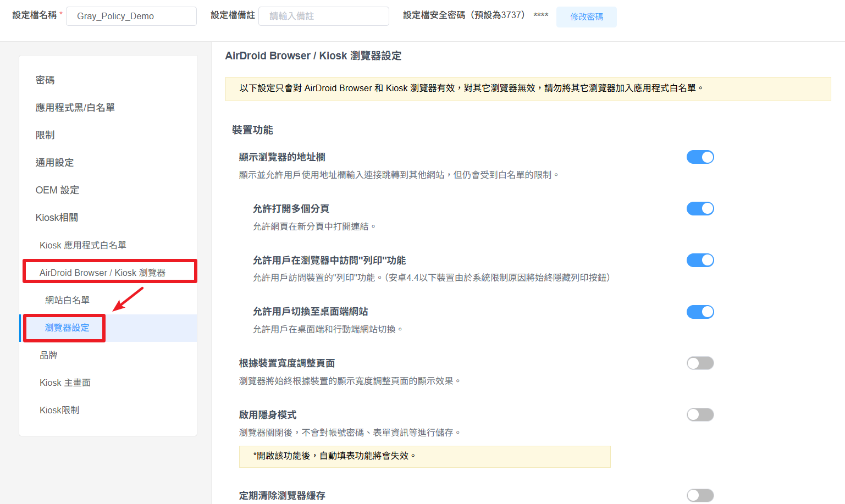Disable 允許打開多個分頁 switch
Viewport: 845px width, 504px height.
pos(700,209)
